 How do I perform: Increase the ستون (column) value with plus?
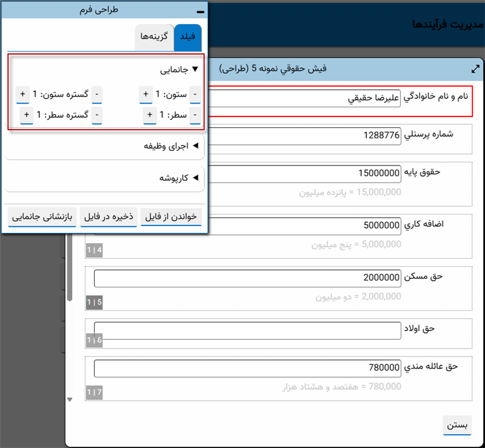coord(145,95)
